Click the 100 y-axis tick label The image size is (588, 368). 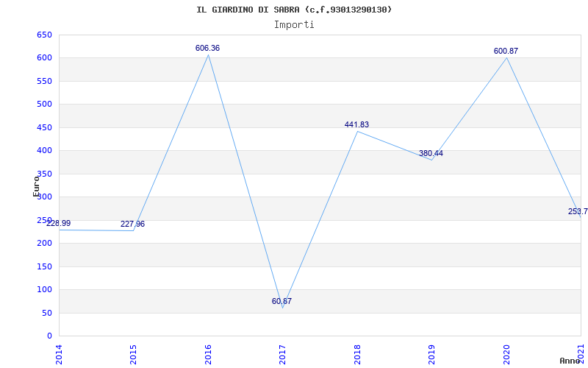[x=44, y=289]
